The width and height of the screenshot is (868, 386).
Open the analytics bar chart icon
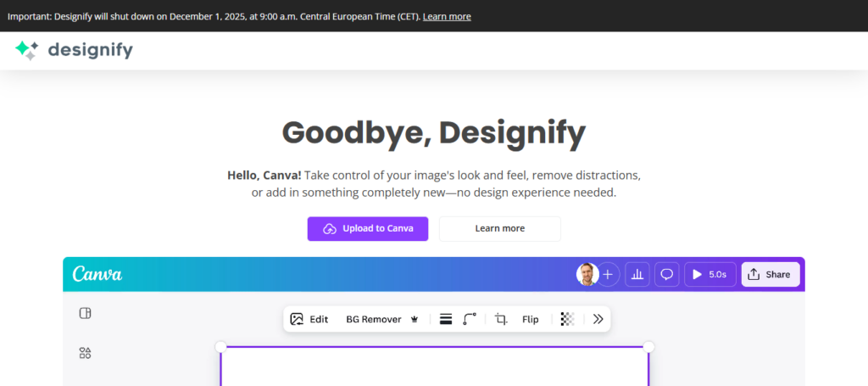[x=637, y=274]
